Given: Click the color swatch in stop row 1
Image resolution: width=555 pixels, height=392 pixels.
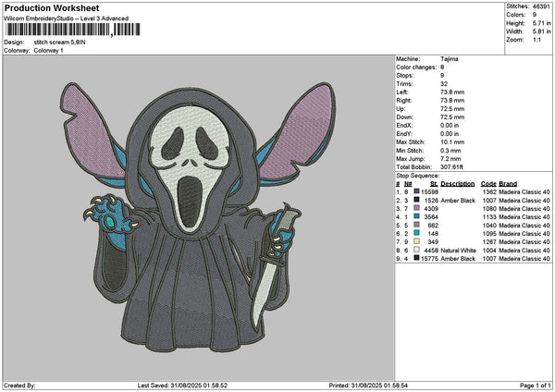Looking at the screenshot, I should point(416,191).
